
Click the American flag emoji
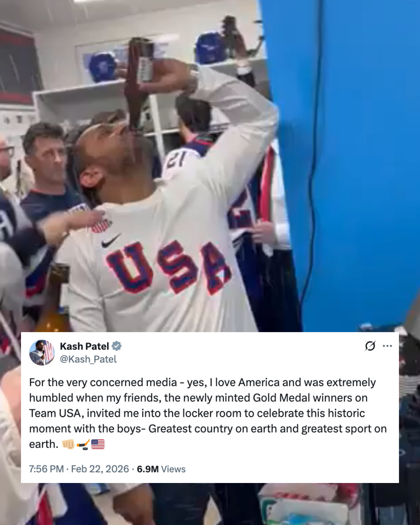[98, 444]
